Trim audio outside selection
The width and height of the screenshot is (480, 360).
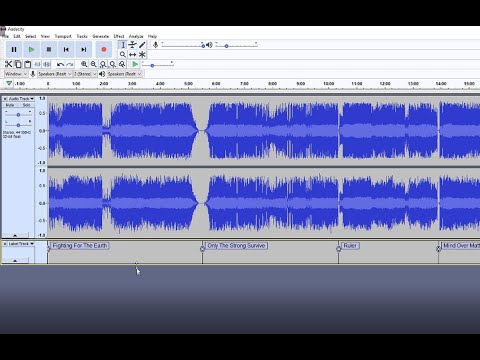click(37, 64)
